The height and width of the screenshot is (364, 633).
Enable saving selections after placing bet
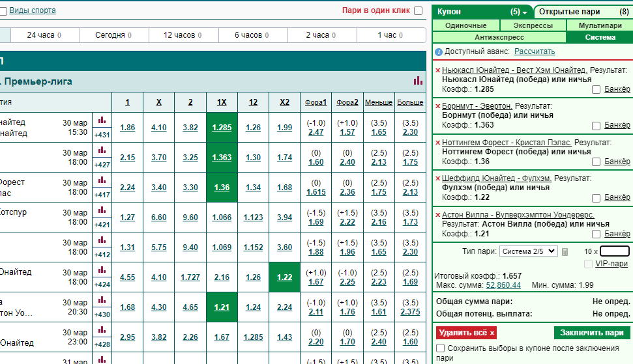point(441,348)
